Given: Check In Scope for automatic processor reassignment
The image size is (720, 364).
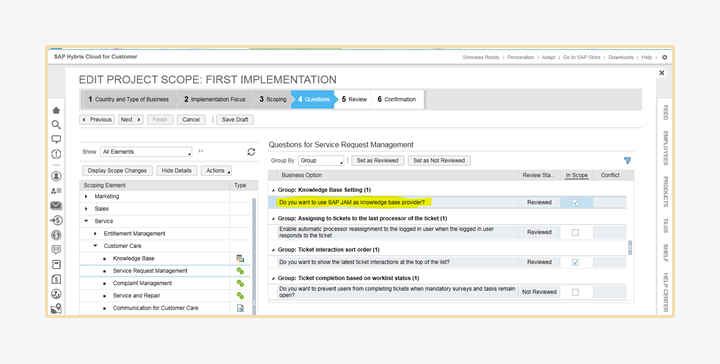Looking at the screenshot, I should [575, 232].
